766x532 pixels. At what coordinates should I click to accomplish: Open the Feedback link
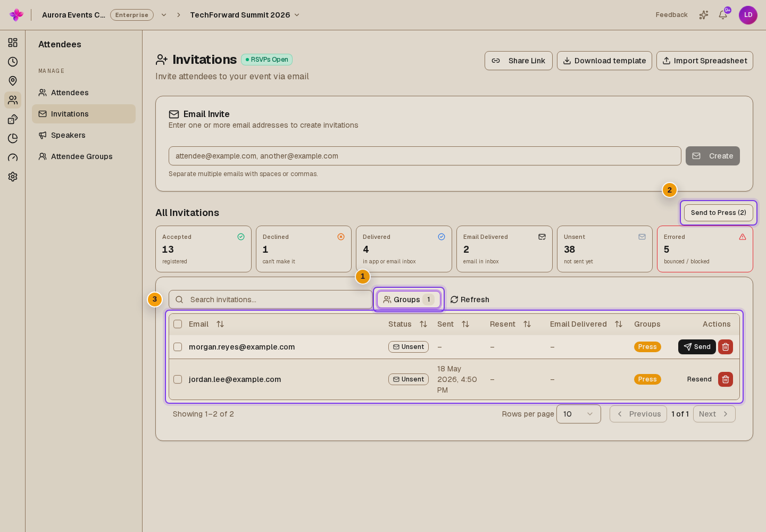click(x=671, y=15)
